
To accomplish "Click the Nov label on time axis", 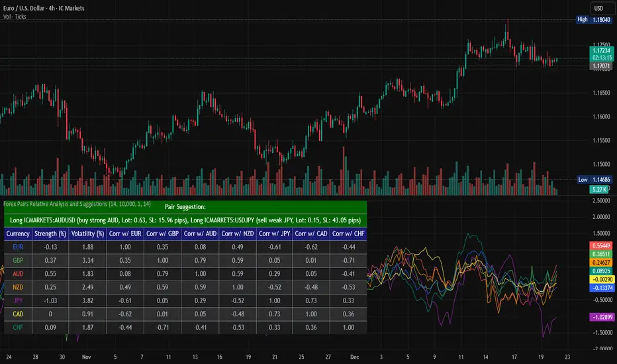I will pos(86,355).
